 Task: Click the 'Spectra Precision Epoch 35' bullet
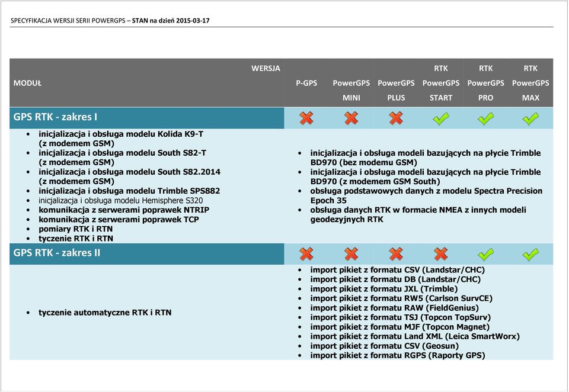coord(426,196)
